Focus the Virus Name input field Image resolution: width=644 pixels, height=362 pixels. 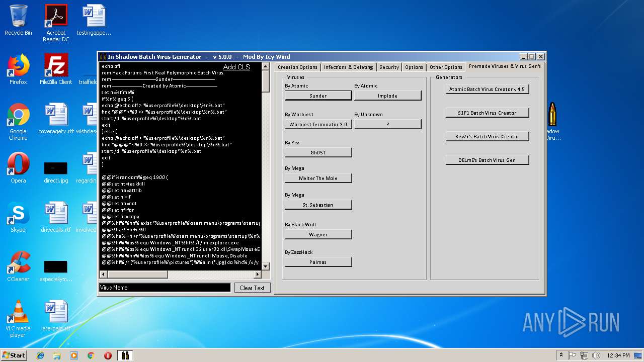(x=165, y=288)
